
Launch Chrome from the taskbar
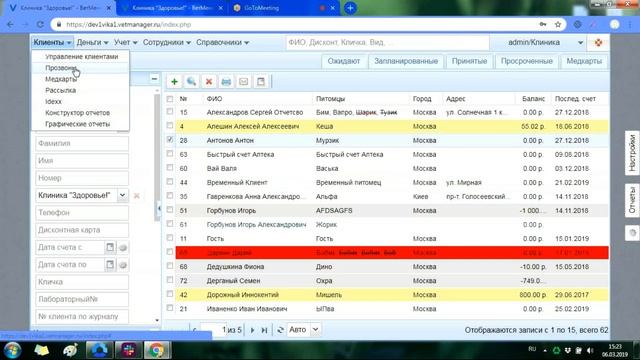[x=156, y=350]
